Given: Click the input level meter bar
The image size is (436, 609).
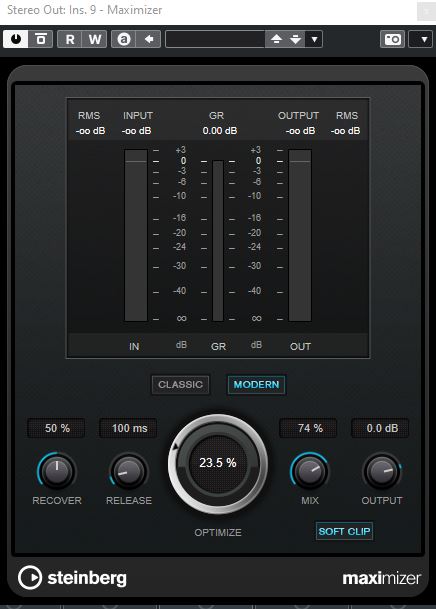Looking at the screenshot, I should click(136, 235).
